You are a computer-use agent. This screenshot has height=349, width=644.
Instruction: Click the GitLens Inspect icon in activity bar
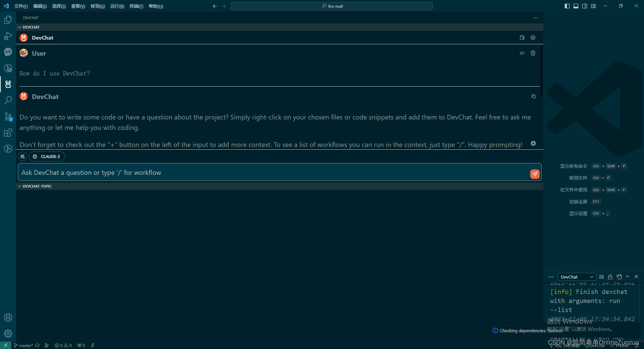tap(8, 68)
